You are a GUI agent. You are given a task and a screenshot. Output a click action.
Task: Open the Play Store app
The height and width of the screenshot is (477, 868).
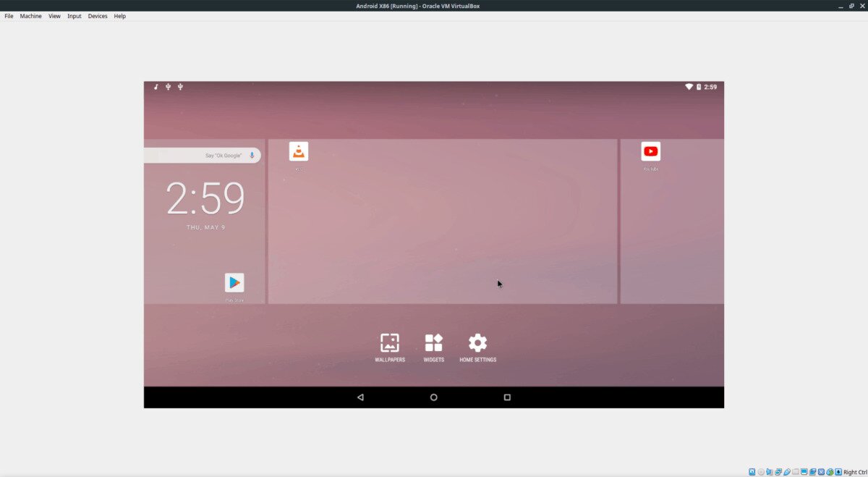(234, 282)
